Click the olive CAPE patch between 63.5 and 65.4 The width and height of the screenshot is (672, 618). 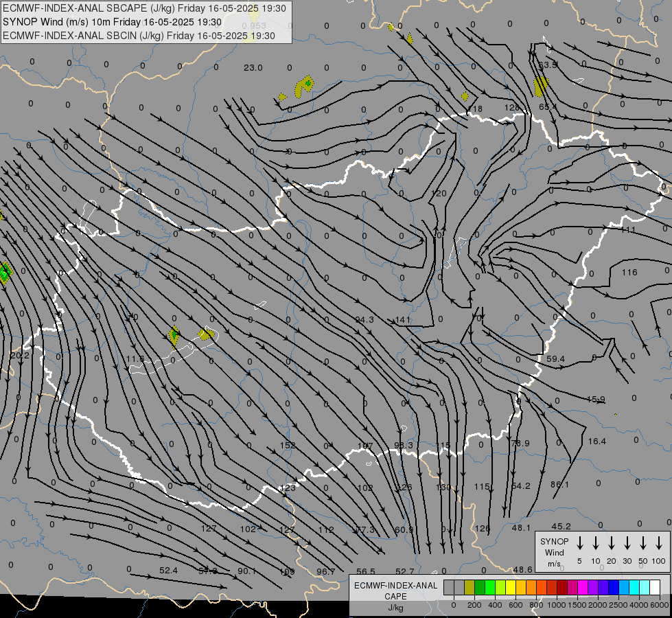[x=540, y=86]
